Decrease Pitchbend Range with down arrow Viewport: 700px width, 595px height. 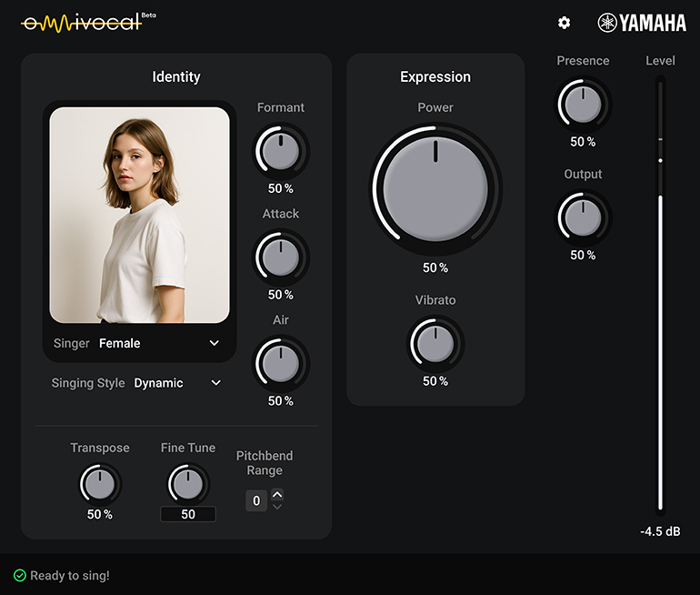(x=277, y=507)
